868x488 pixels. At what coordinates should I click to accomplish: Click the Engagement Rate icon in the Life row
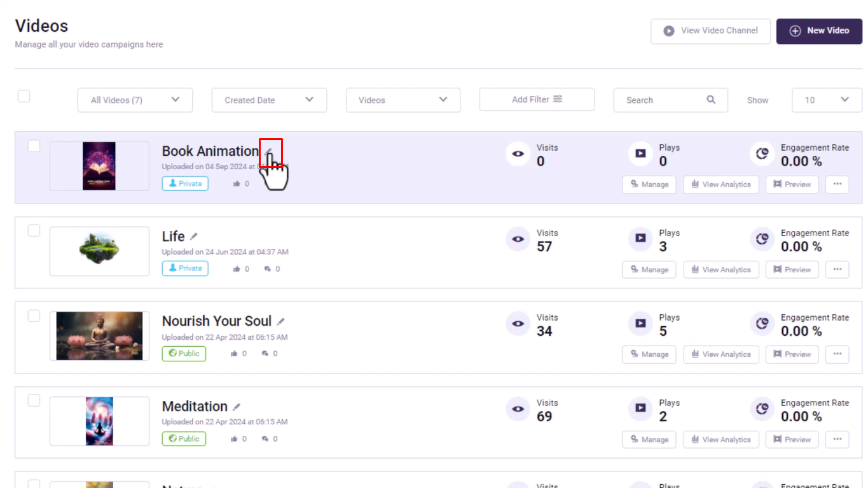[x=762, y=239]
